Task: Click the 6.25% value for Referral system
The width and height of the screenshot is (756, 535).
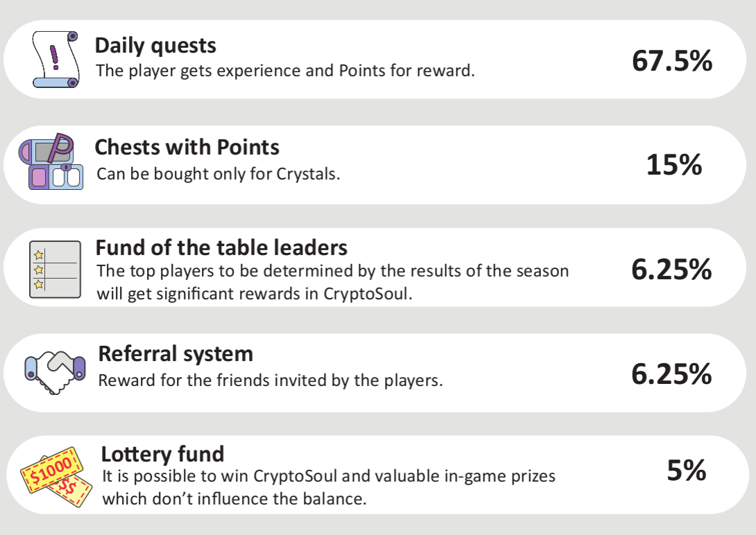Action: point(671,374)
